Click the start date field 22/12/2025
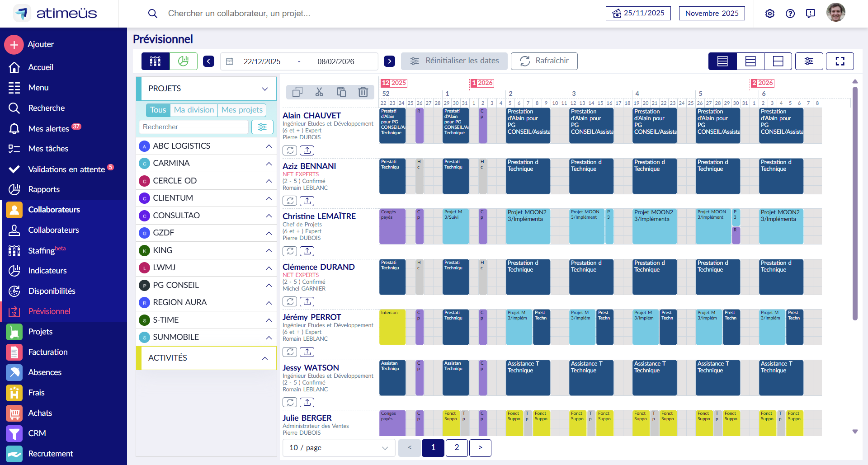The width and height of the screenshot is (868, 465). [262, 61]
